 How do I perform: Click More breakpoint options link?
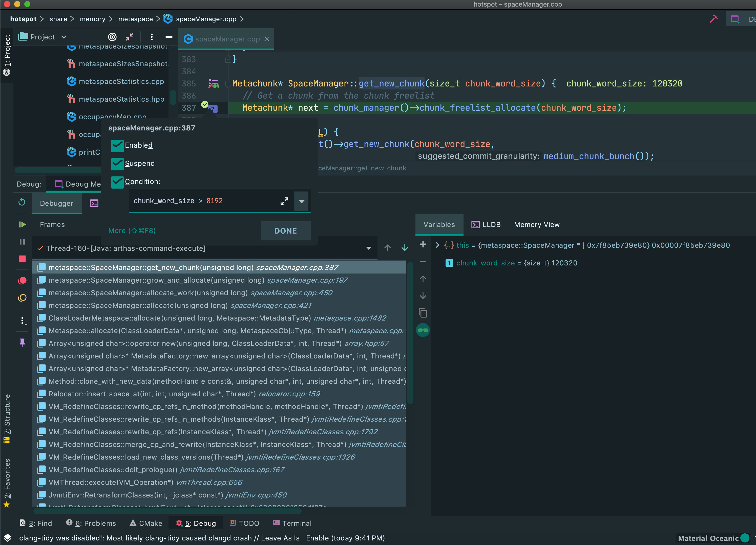(132, 231)
